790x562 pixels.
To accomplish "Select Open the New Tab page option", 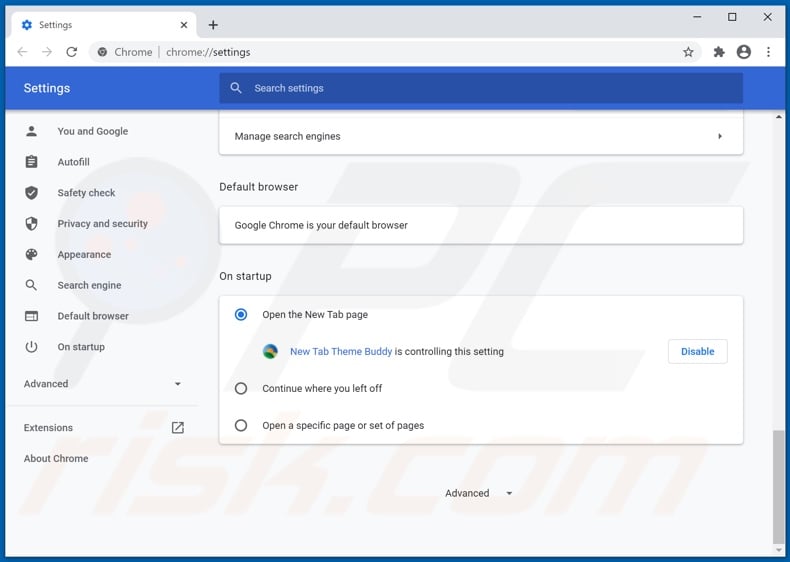I will 241,315.
